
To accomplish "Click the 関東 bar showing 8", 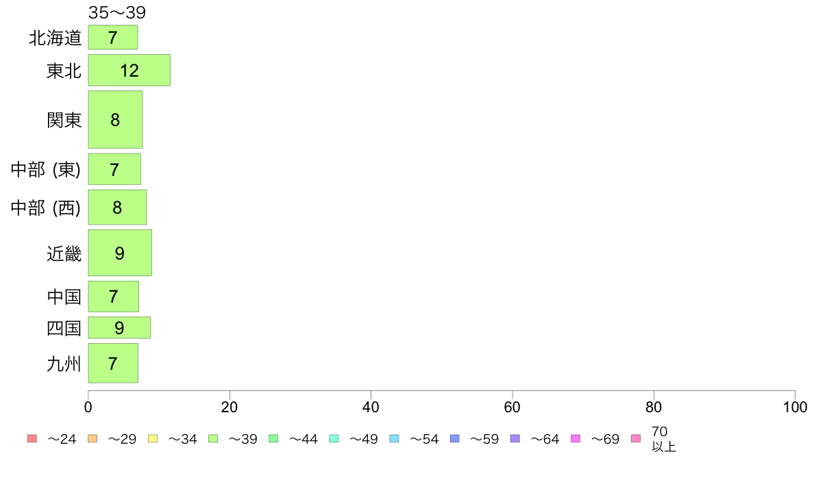I will 115,119.
